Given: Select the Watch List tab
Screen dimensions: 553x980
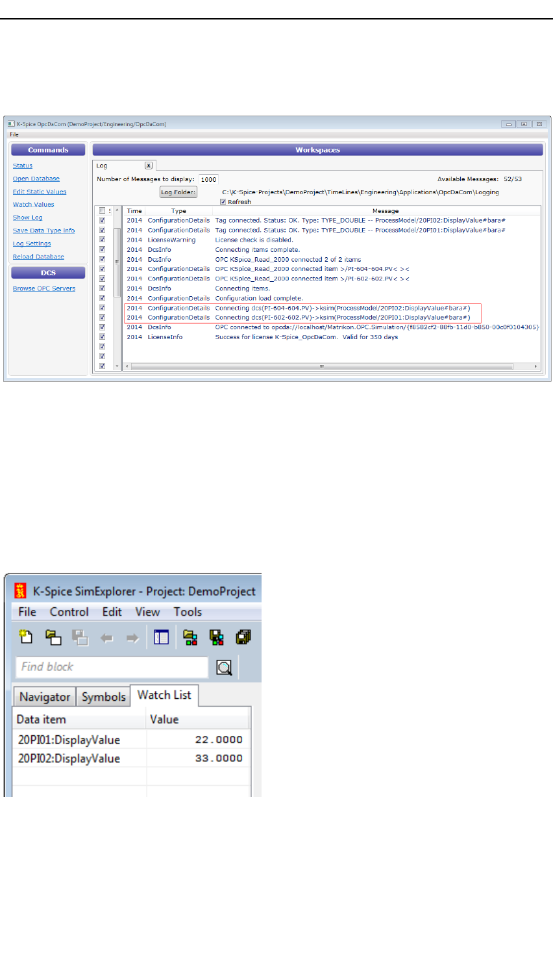Looking at the screenshot, I should click(164, 695).
